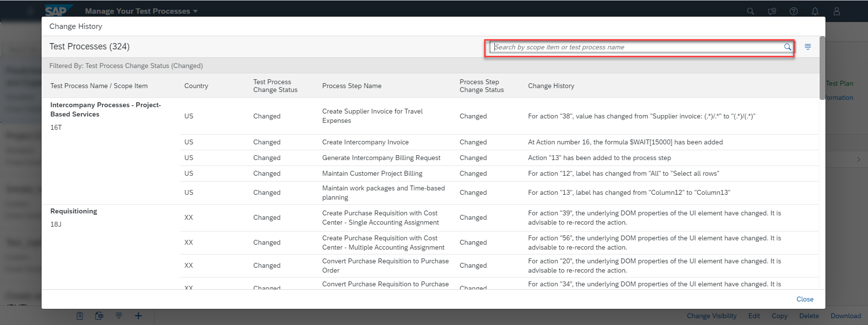Click the Single Accounting Assignment requisition step

pyautogui.click(x=380, y=218)
